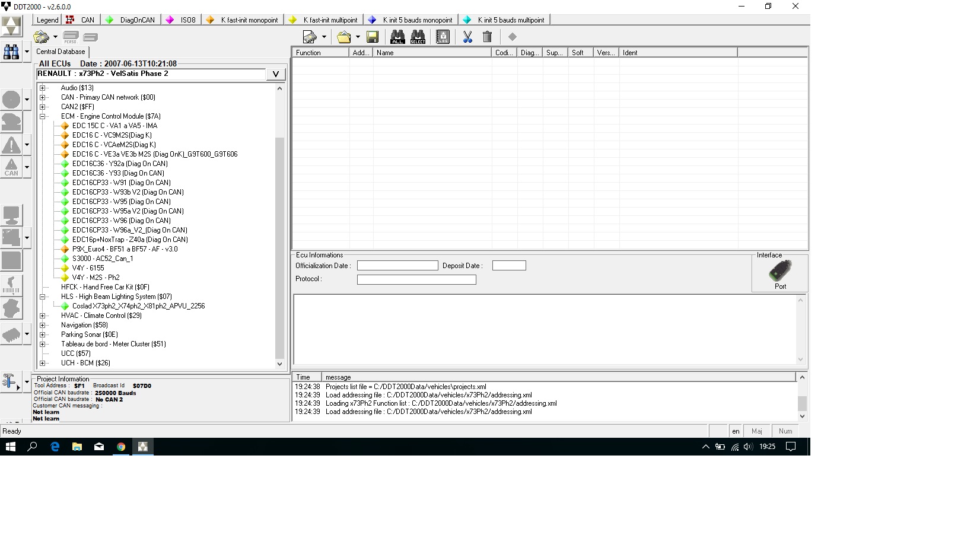
Task: Open the dropdown arrow beside binoculars icon
Action: coord(27,52)
